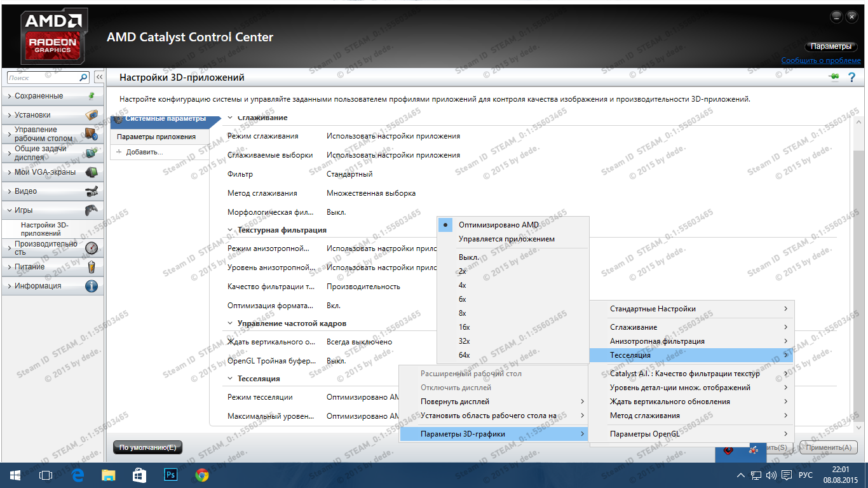The height and width of the screenshot is (488, 868).
Task: Launch Google Chrome from the taskbar
Action: (201, 475)
